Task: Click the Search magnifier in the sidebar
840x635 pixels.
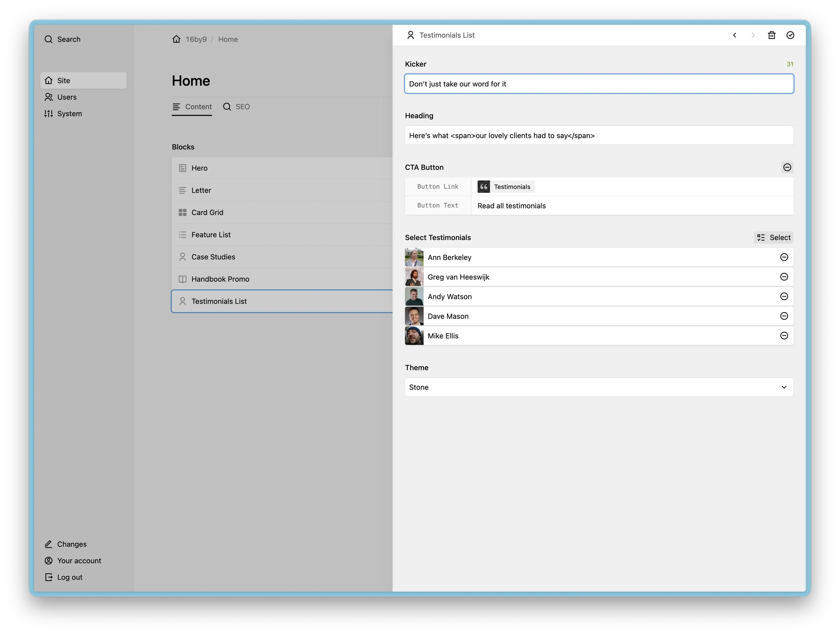Action: pos(49,39)
